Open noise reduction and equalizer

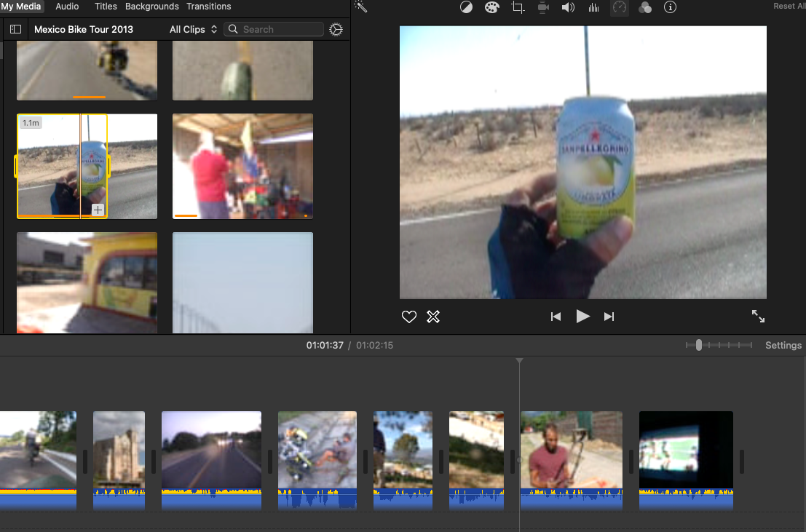point(593,7)
